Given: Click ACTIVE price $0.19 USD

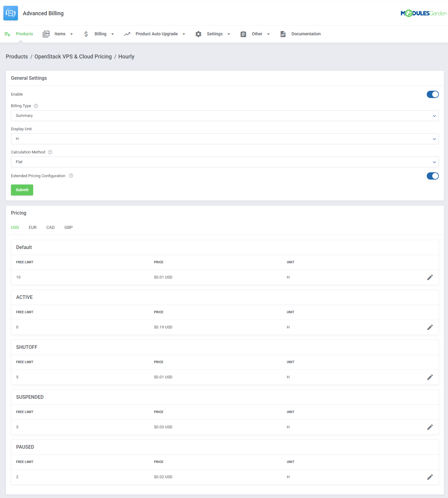Looking at the screenshot, I should point(163,327).
